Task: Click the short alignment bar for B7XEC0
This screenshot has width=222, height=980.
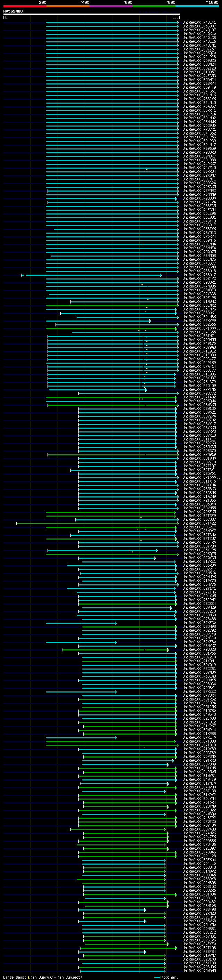Action: (x=81, y=623)
